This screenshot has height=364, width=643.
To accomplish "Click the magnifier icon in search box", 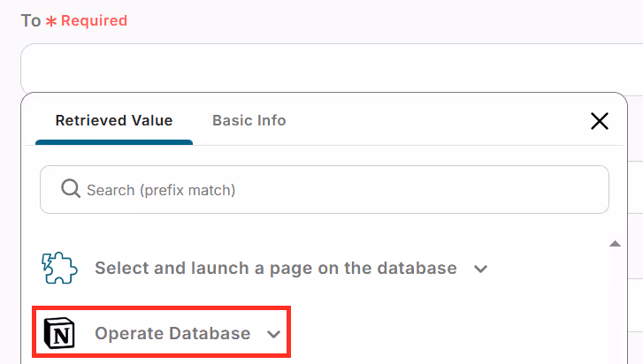I will point(71,189).
